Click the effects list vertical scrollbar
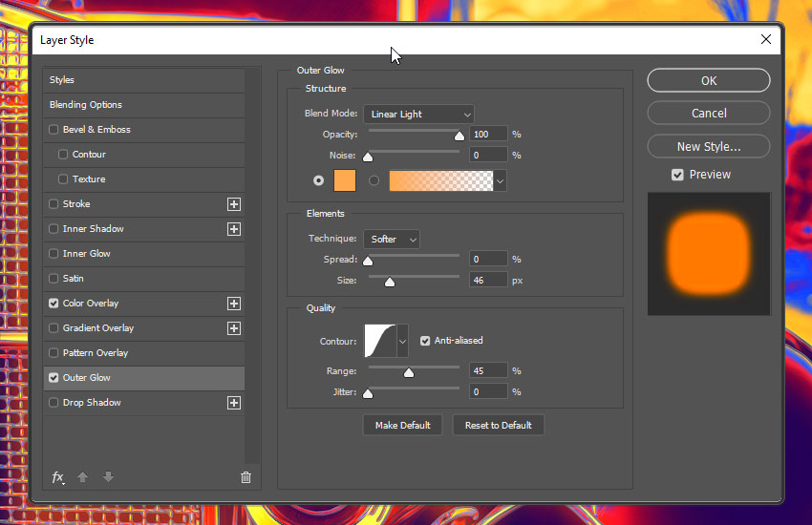Image resolution: width=812 pixels, height=525 pixels. pyautogui.click(x=253, y=266)
